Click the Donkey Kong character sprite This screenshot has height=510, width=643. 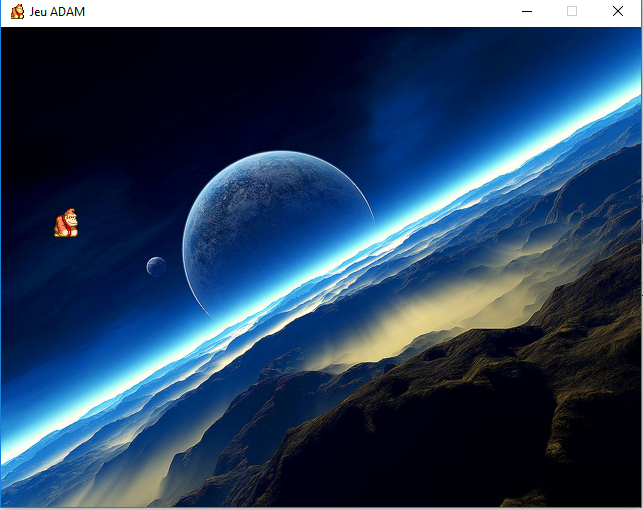(66, 223)
